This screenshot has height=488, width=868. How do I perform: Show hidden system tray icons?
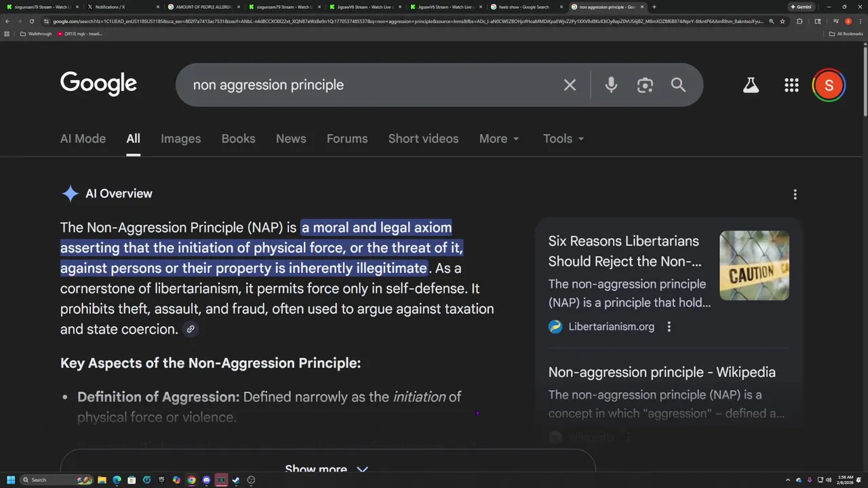click(789, 480)
